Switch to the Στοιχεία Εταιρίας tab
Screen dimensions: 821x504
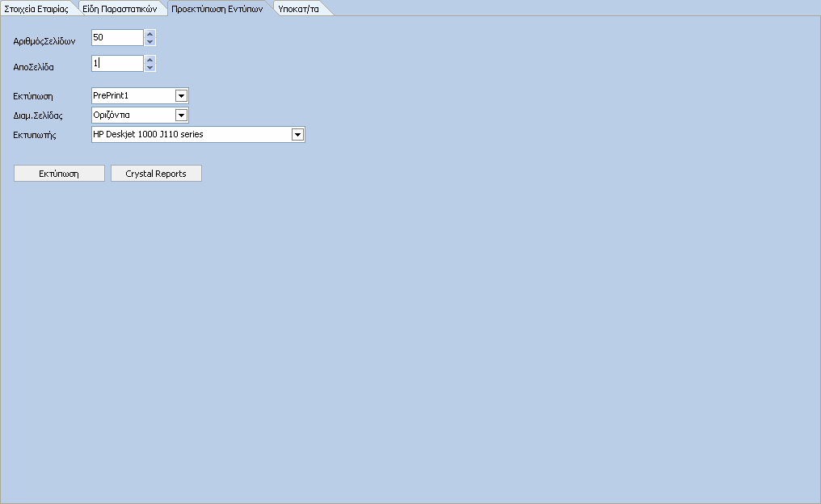pos(36,9)
